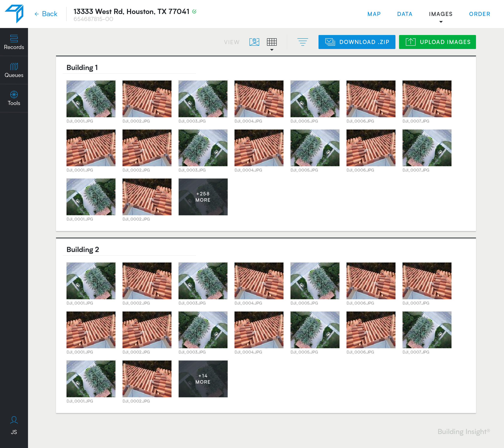Image resolution: width=504 pixels, height=448 pixels.
Task: Show +14 MORE images in Building 2
Action: pos(203,379)
